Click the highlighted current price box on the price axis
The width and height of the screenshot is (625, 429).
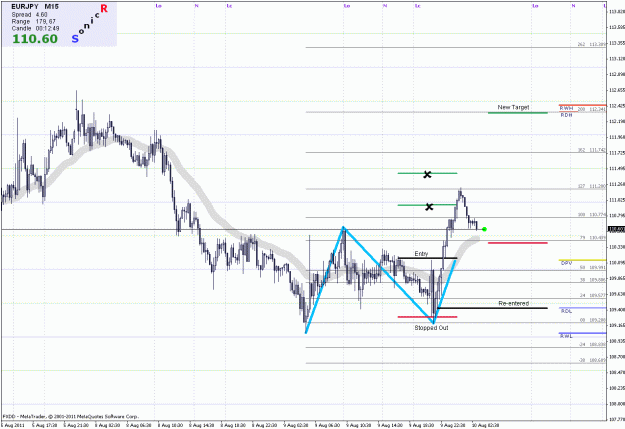tap(616, 229)
